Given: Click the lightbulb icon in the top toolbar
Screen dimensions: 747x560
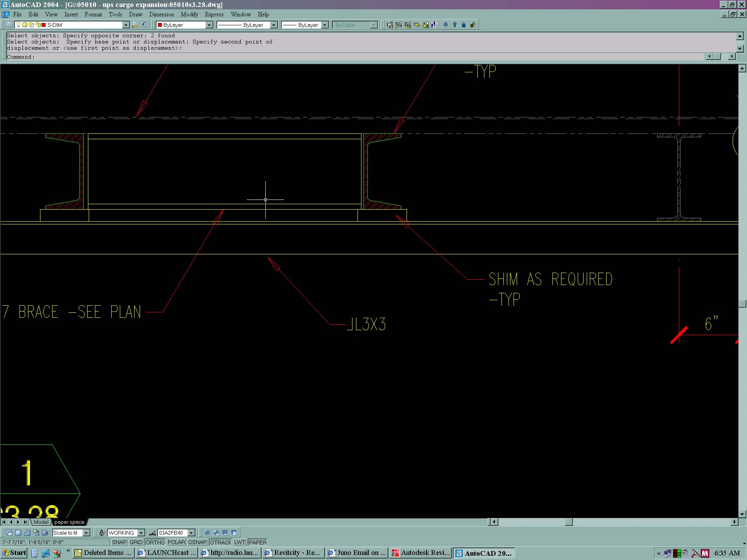Looking at the screenshot, I should (454, 25).
